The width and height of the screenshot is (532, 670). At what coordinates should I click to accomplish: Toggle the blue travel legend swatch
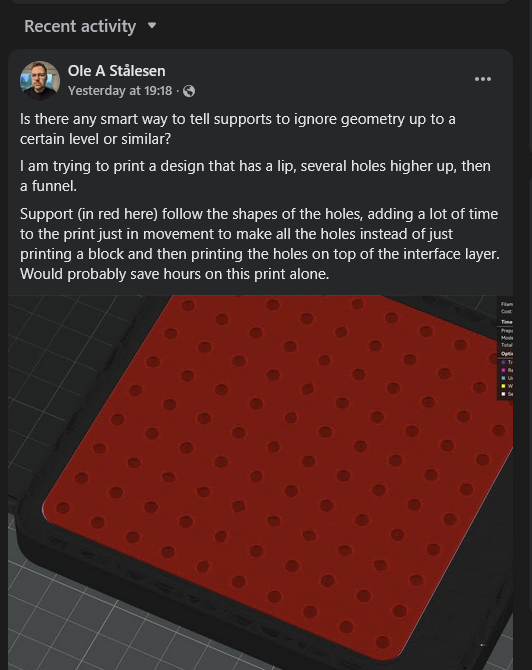pos(503,362)
